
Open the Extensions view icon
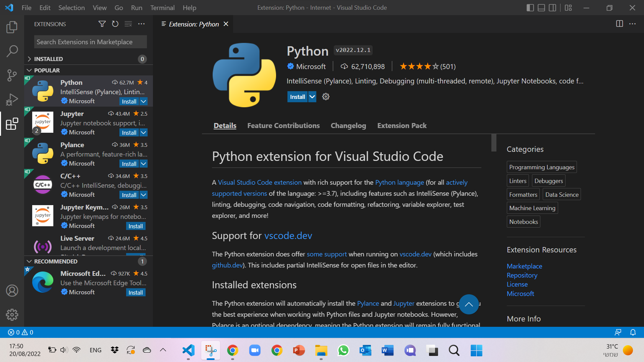tap(12, 124)
